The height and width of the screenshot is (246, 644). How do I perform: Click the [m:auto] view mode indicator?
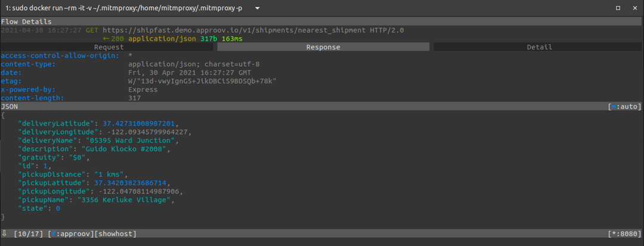[x=624, y=106]
